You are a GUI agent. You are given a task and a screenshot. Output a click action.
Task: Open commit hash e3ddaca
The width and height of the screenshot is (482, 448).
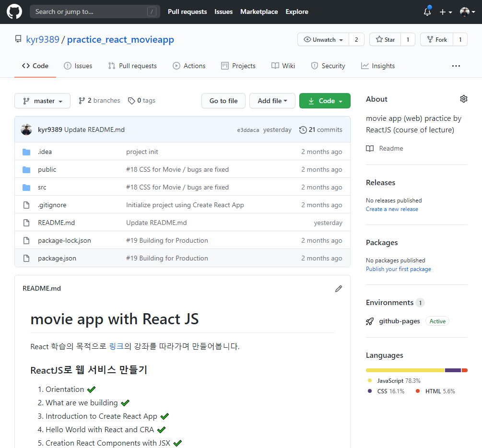point(248,130)
